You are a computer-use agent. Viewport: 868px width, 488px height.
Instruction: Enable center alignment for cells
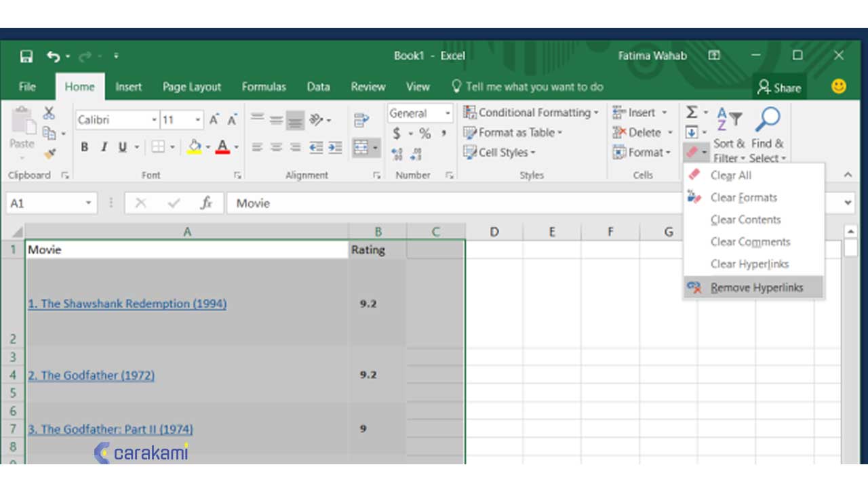click(277, 146)
